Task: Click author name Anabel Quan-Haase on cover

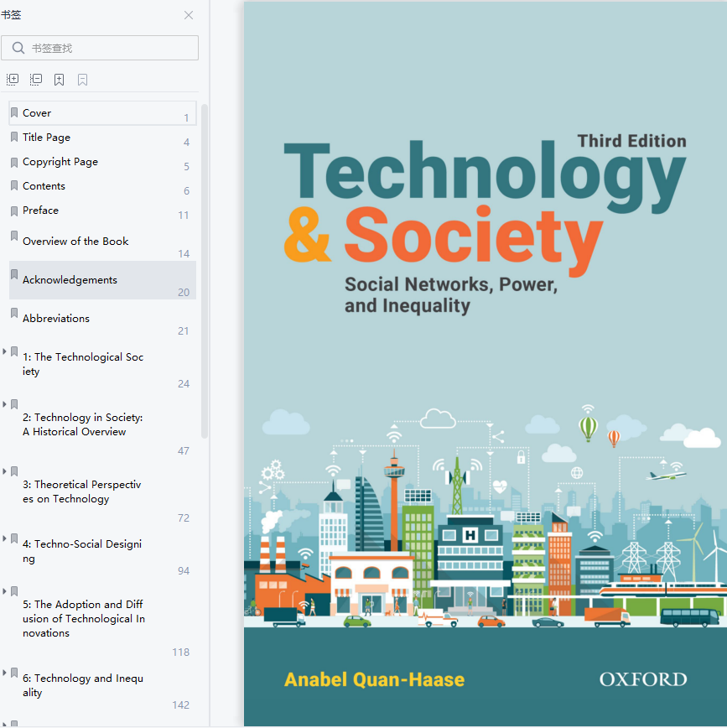Action: click(374, 679)
